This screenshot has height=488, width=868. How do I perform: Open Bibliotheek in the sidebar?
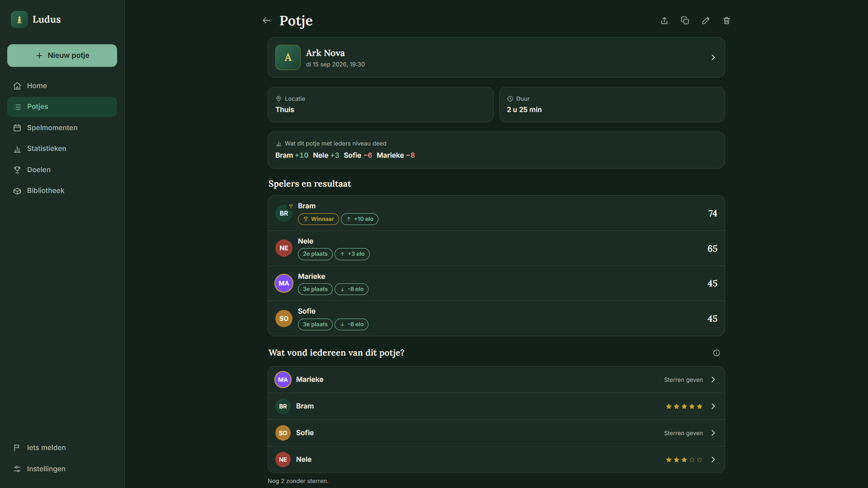[62, 191]
